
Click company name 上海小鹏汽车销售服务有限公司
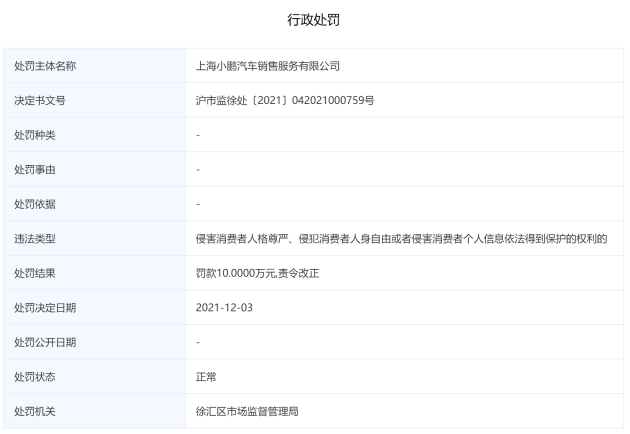point(268,66)
